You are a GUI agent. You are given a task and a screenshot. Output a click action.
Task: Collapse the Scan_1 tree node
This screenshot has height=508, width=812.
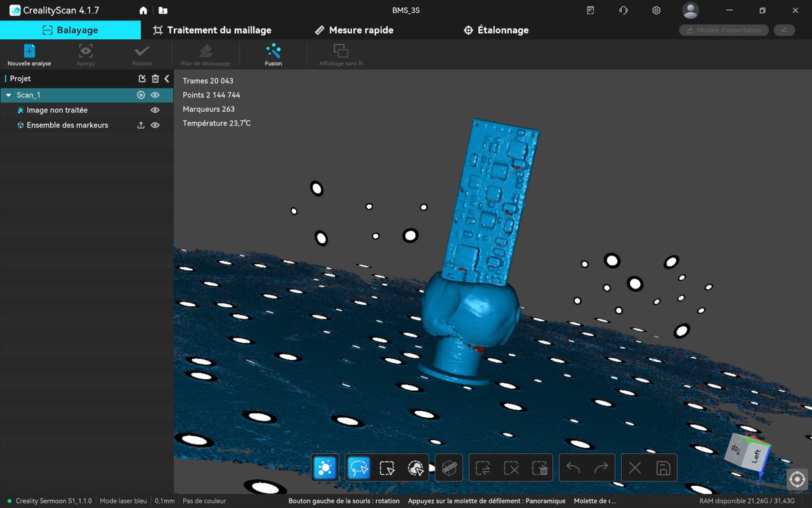pos(7,95)
